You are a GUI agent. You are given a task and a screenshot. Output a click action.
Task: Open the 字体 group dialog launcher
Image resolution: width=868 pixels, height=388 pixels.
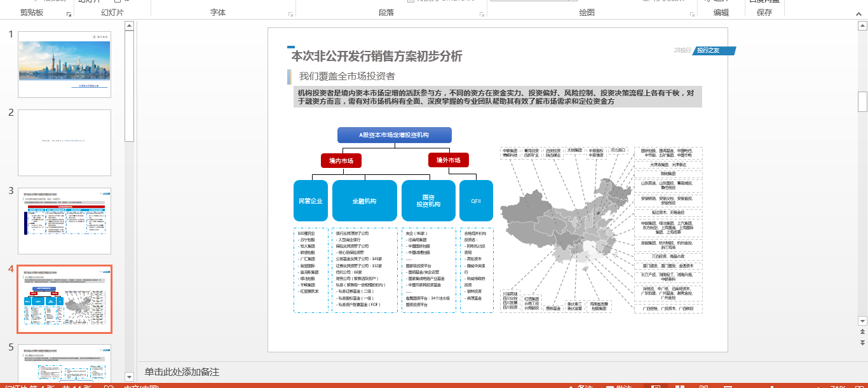click(x=291, y=14)
